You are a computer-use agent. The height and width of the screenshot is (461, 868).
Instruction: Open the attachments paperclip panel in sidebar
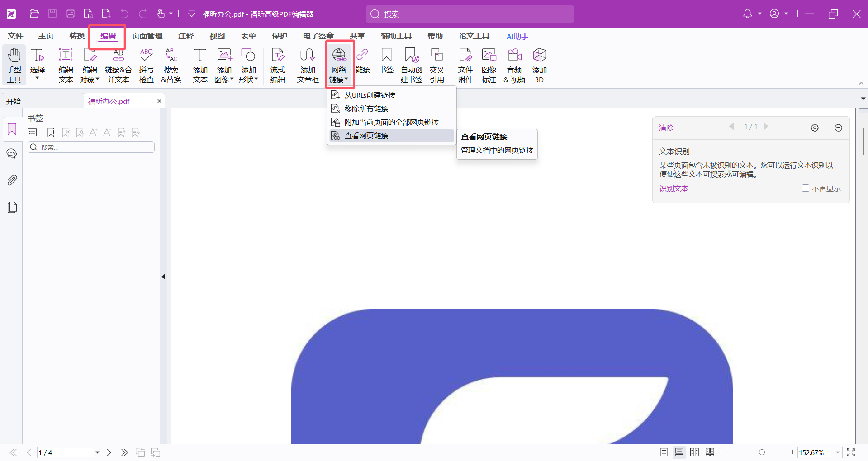point(12,180)
